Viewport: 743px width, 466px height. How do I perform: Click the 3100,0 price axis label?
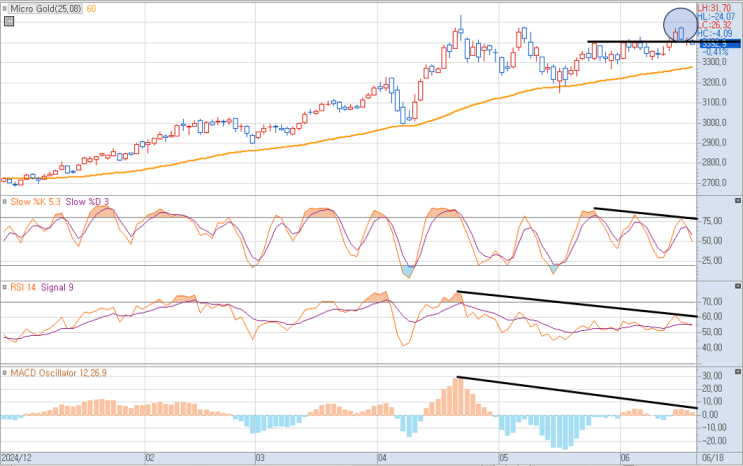(714, 102)
